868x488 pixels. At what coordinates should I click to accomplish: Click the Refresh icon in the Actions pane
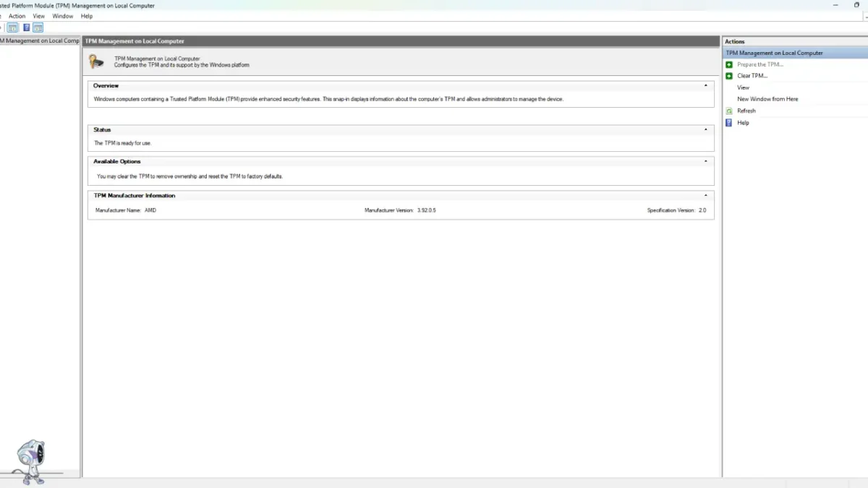(x=728, y=111)
